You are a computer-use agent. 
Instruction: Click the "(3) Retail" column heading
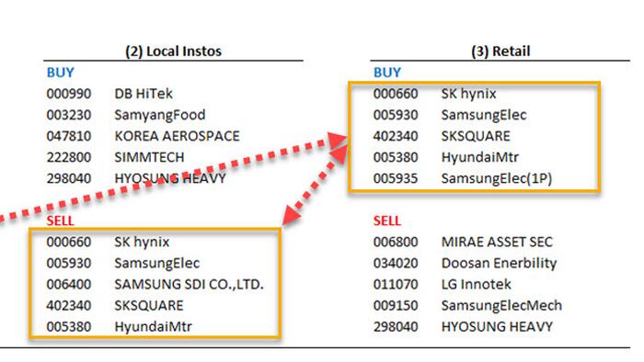(500, 51)
